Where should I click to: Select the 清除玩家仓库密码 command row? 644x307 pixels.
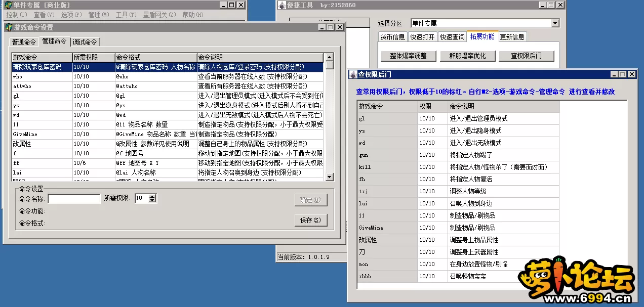click(167, 67)
